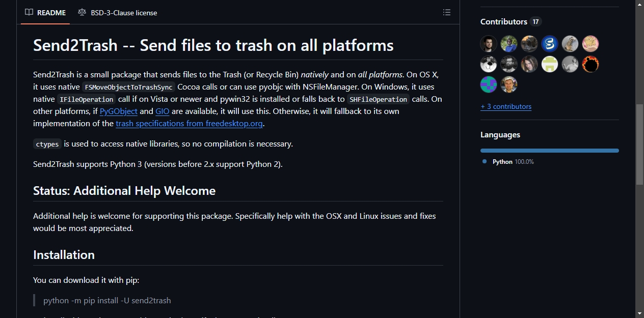The height and width of the screenshot is (318, 644).
Task: Open the tan figure on gray avatar
Action: pos(570,44)
